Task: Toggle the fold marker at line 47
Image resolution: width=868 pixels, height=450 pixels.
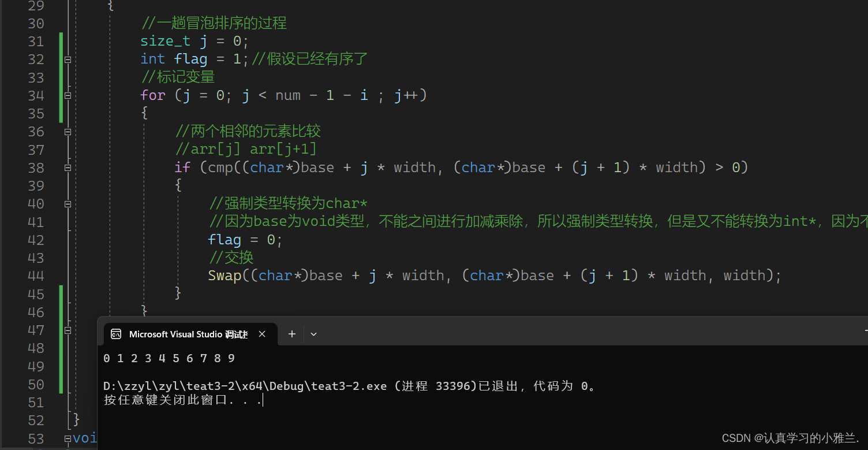Action: click(x=68, y=330)
